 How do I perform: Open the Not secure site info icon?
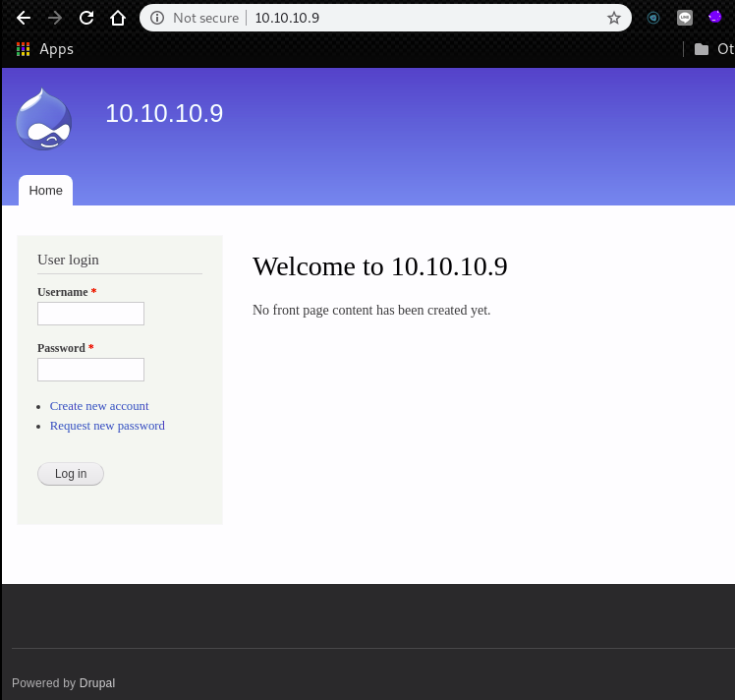pos(157,18)
